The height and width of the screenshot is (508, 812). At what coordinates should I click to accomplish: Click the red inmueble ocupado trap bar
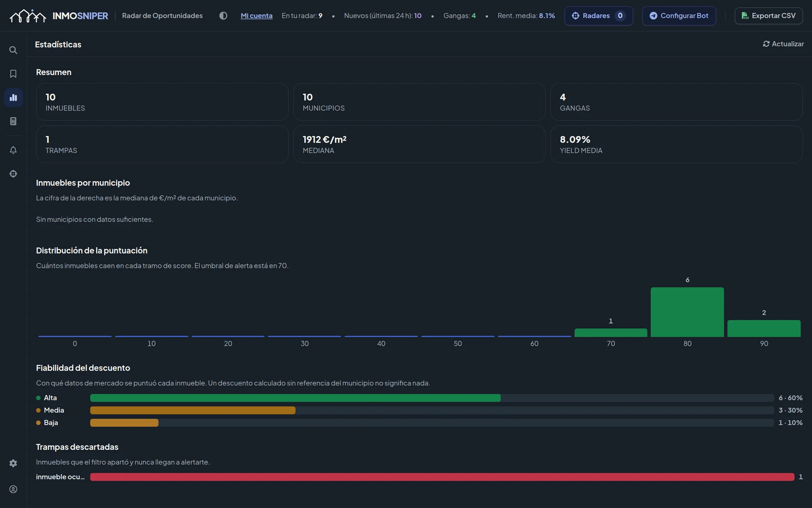click(x=442, y=477)
